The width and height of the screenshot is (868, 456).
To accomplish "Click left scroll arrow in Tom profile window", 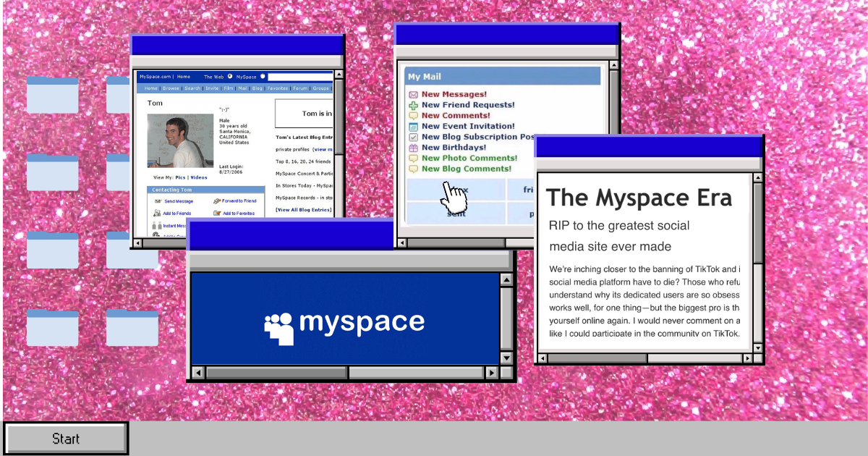I will 137,243.
